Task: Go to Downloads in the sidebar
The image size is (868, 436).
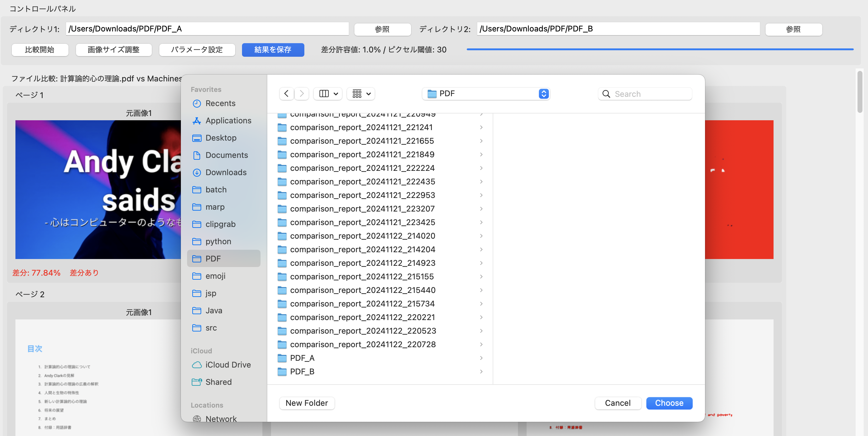Action: (225, 172)
